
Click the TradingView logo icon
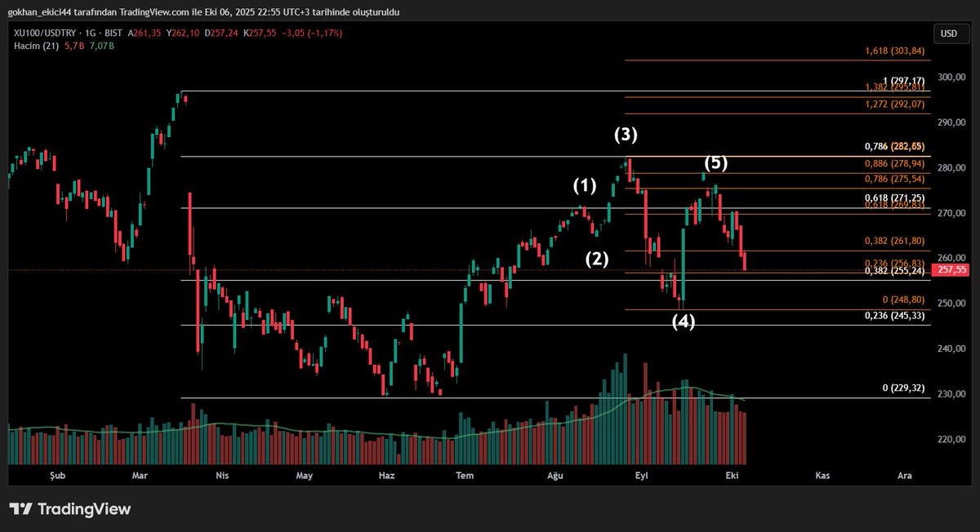point(21,509)
